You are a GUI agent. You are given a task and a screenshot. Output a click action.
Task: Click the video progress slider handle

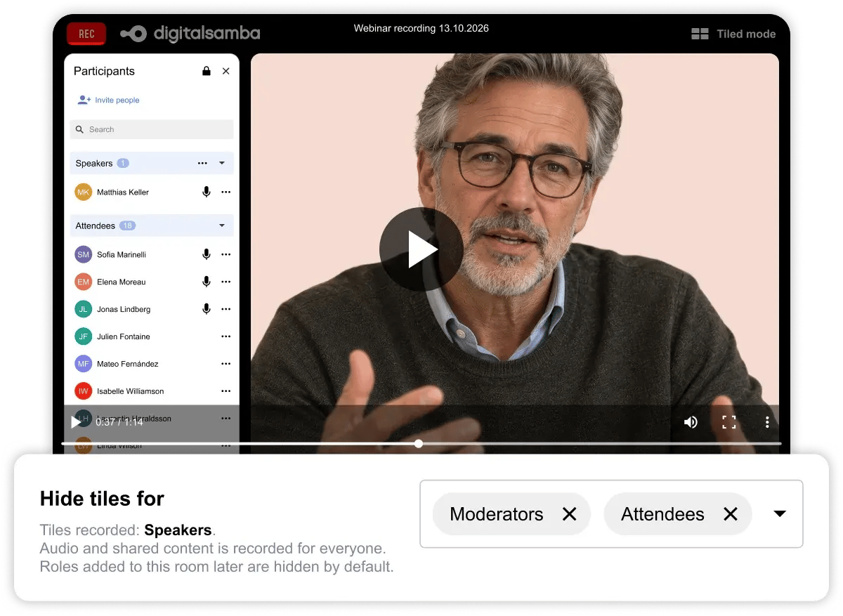(x=419, y=443)
